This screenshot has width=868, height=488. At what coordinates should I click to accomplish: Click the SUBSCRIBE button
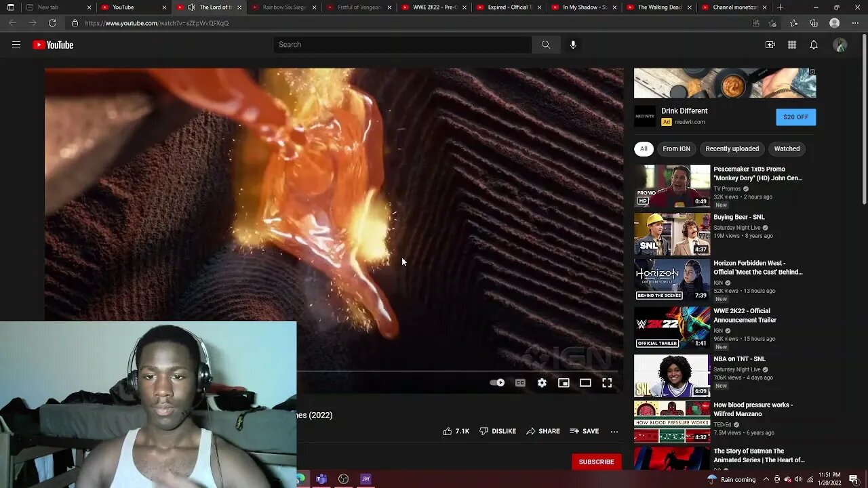point(596,462)
